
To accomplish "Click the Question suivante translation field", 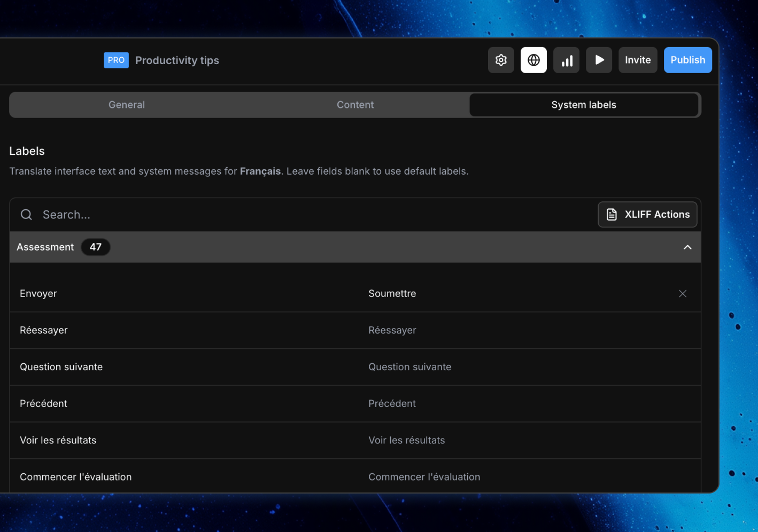I will (524, 367).
